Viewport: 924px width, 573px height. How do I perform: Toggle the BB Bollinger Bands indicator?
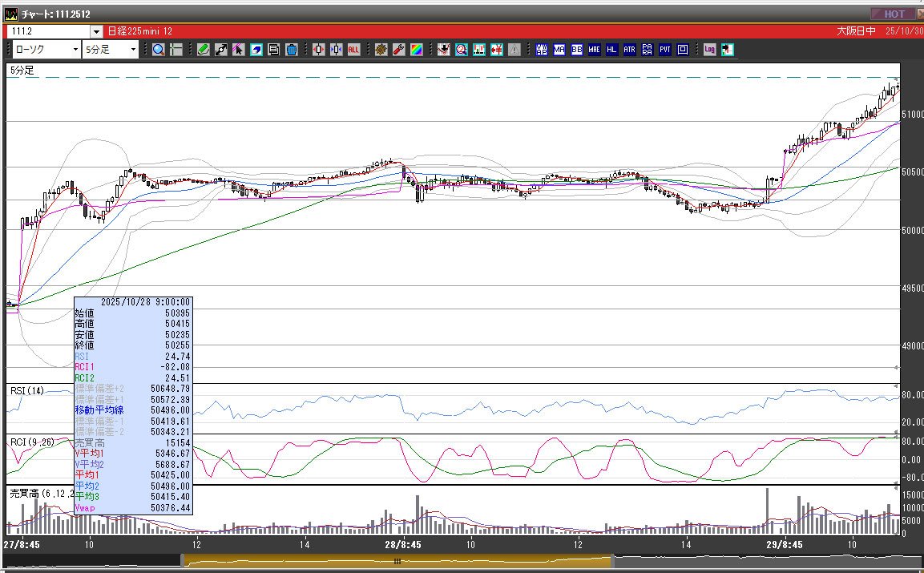[x=577, y=50]
